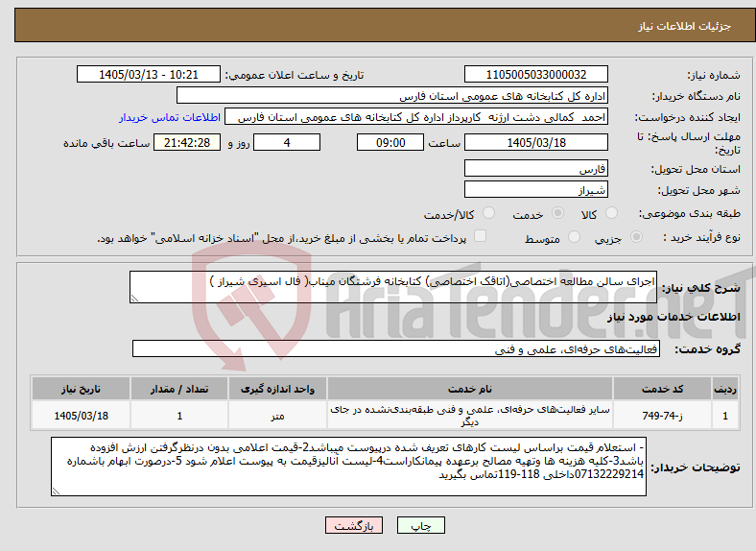Viewport: 756px width, 551px height.
Task: Click the ردیف column header
Action: pos(725,389)
